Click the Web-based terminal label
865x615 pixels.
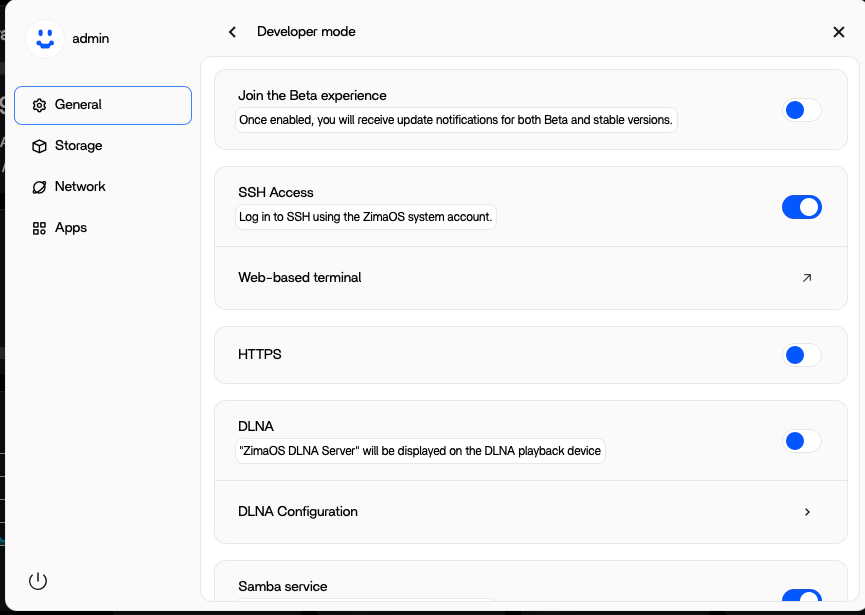coord(299,278)
